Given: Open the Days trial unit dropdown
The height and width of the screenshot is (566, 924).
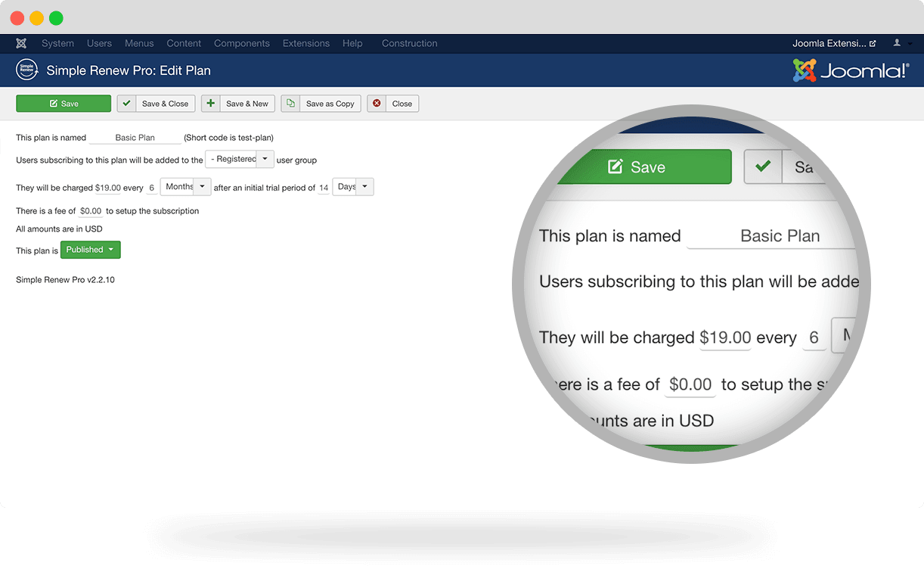Looking at the screenshot, I should pos(353,187).
